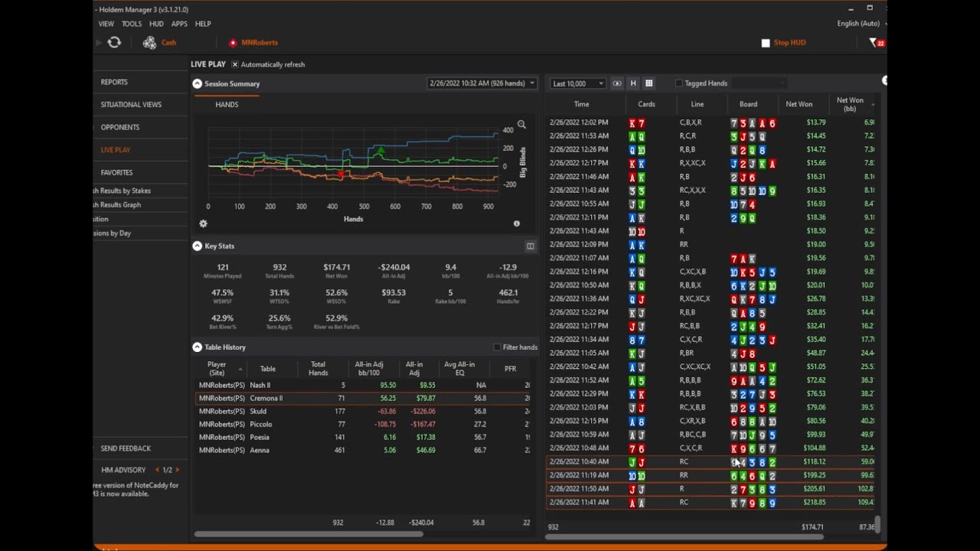Viewport: 980px width, 551px height.
Task: Go to REPORTS section
Action: tap(114, 82)
